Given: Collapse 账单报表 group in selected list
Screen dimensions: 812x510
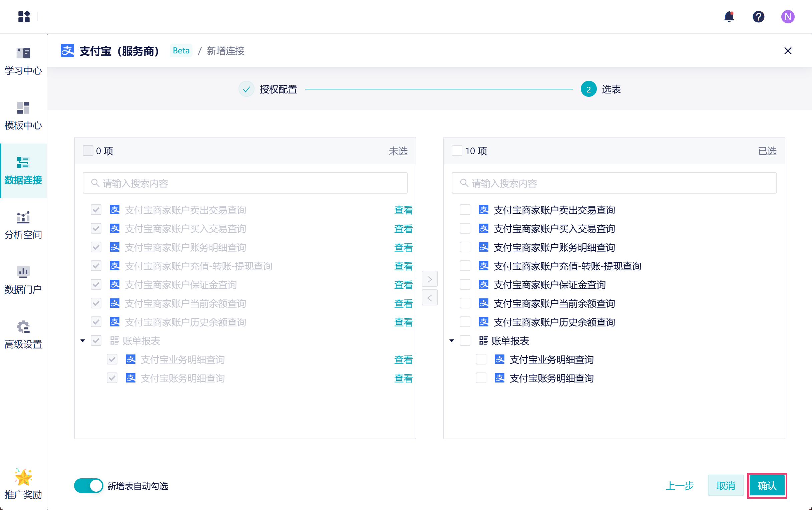Looking at the screenshot, I should coord(452,341).
